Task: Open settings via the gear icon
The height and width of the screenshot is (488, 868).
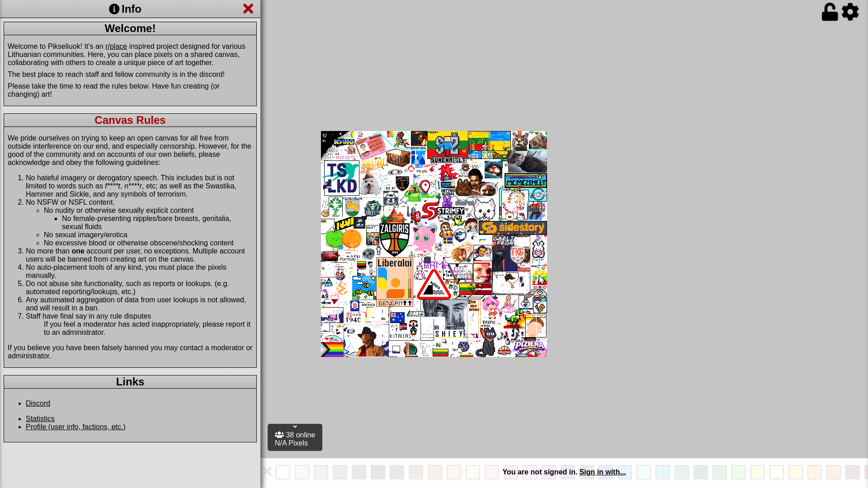Action: 850,12
